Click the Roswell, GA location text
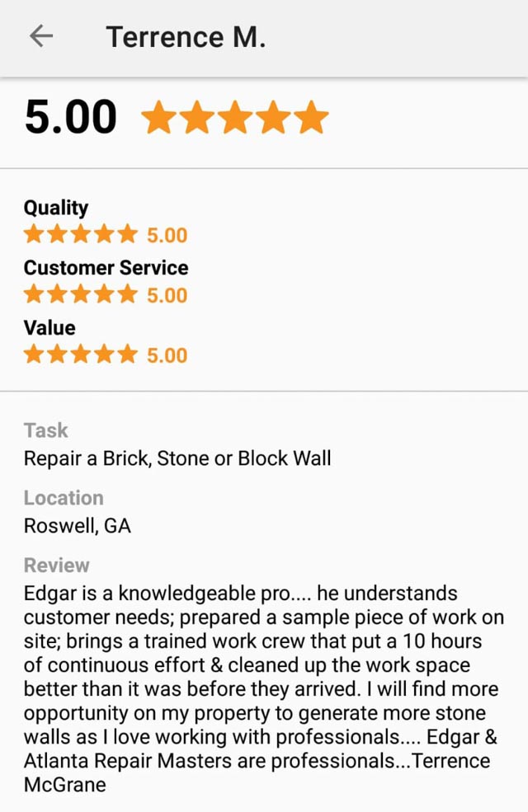This screenshot has width=528, height=812. coord(78,526)
